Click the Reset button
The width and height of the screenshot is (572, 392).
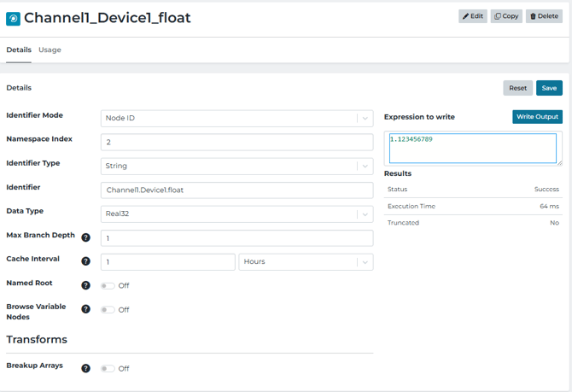pos(517,88)
